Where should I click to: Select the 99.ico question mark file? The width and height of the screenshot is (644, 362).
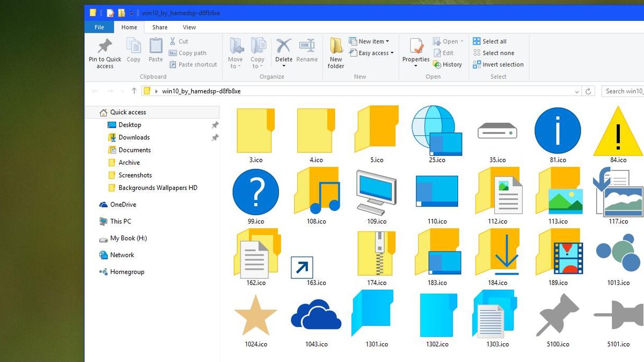(255, 196)
